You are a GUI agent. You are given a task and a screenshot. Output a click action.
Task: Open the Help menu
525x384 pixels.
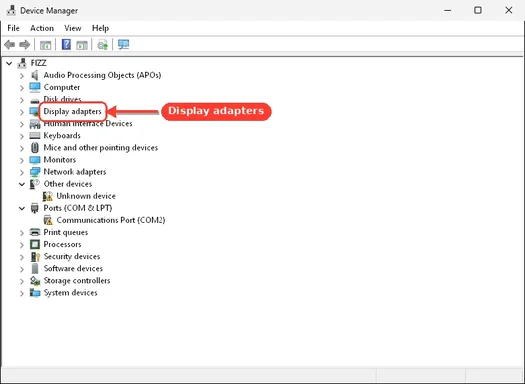click(100, 28)
